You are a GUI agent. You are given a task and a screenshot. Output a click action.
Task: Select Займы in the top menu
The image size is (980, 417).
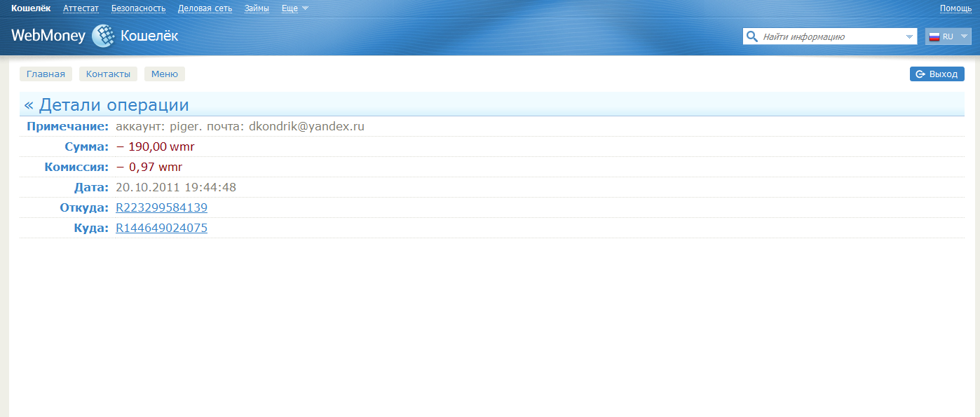(257, 8)
